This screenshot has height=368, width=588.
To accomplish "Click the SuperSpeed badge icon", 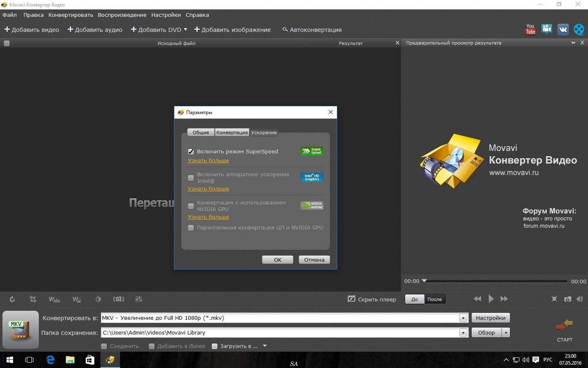I will pos(312,151).
